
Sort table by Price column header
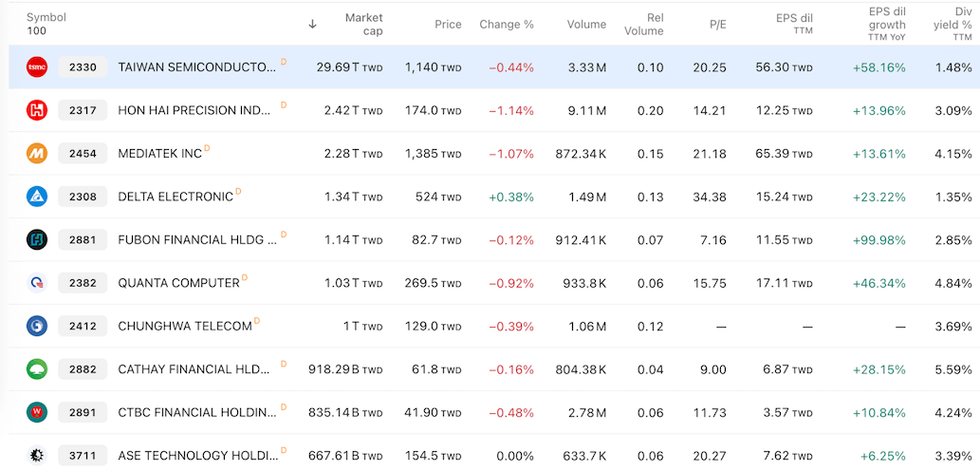point(448,25)
